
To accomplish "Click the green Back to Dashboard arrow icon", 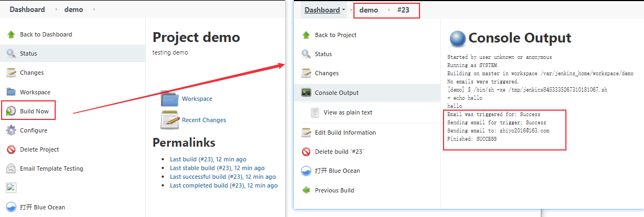I will [11, 34].
